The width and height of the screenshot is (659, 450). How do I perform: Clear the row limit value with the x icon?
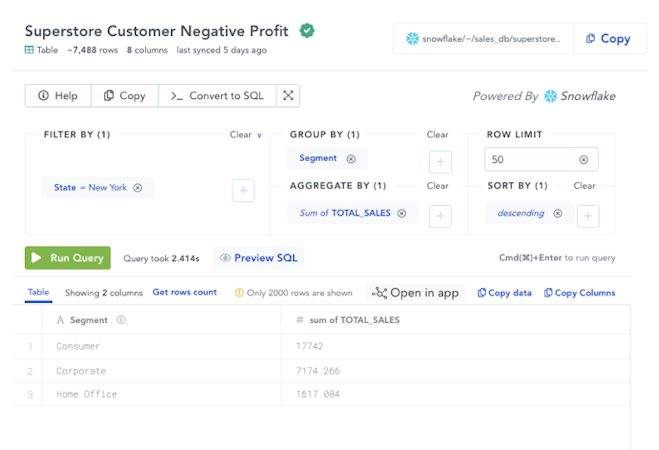(x=583, y=160)
